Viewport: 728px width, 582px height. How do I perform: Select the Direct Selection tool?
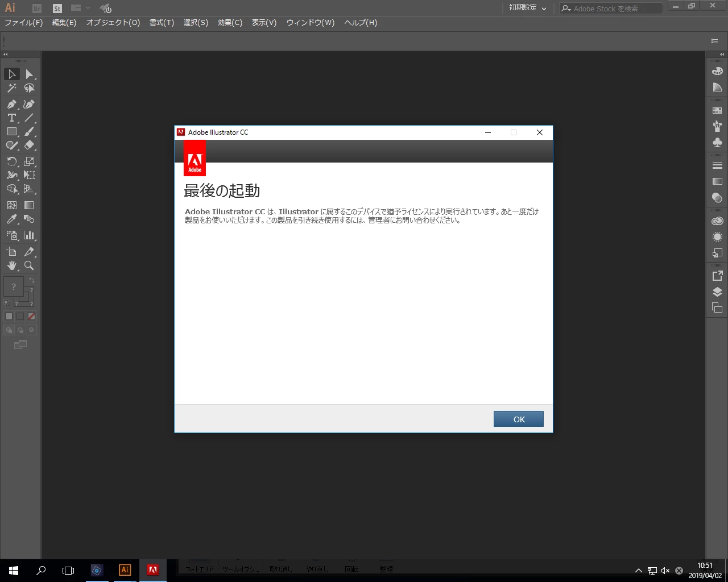pos(30,74)
